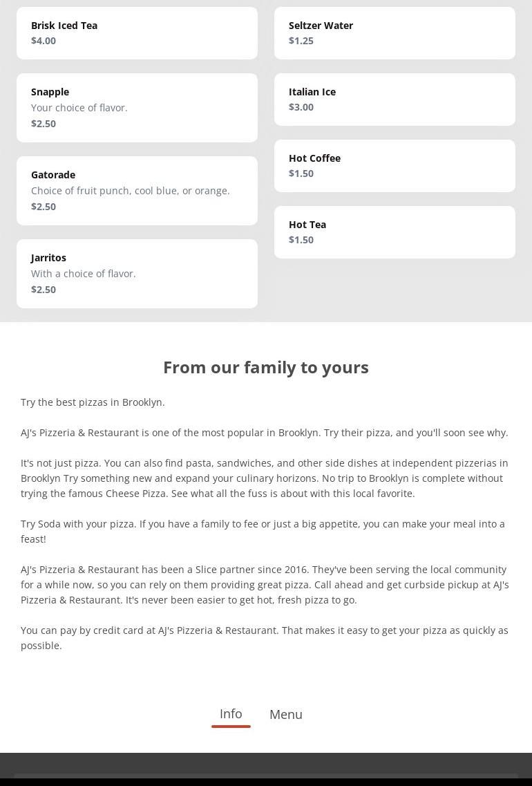Select the Info tab
Screen dimensions: 532x786
pos(231,713)
